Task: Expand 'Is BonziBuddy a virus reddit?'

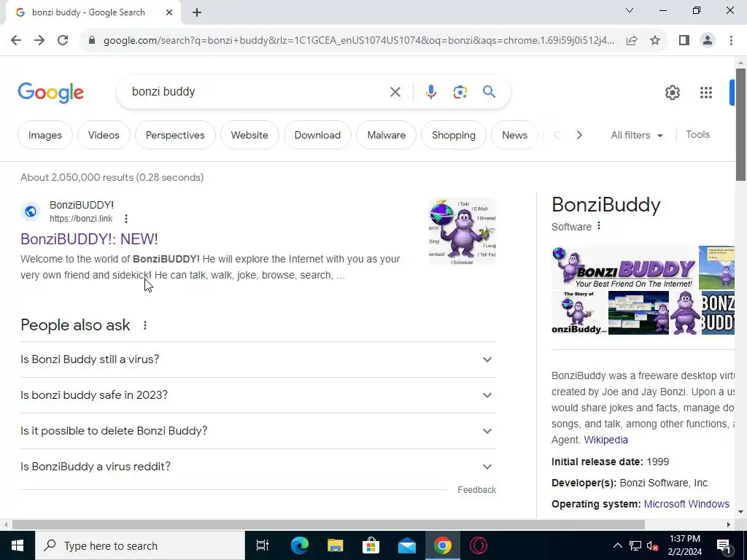Action: pyautogui.click(x=258, y=467)
